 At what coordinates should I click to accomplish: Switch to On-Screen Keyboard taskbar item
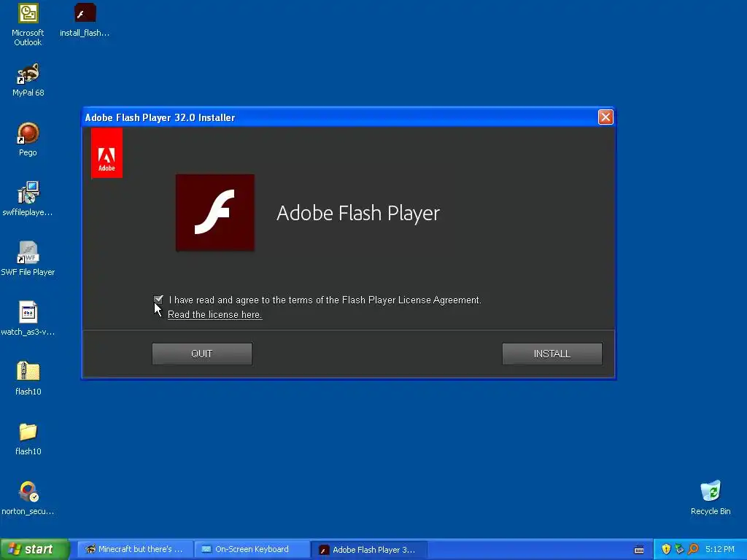(x=252, y=550)
